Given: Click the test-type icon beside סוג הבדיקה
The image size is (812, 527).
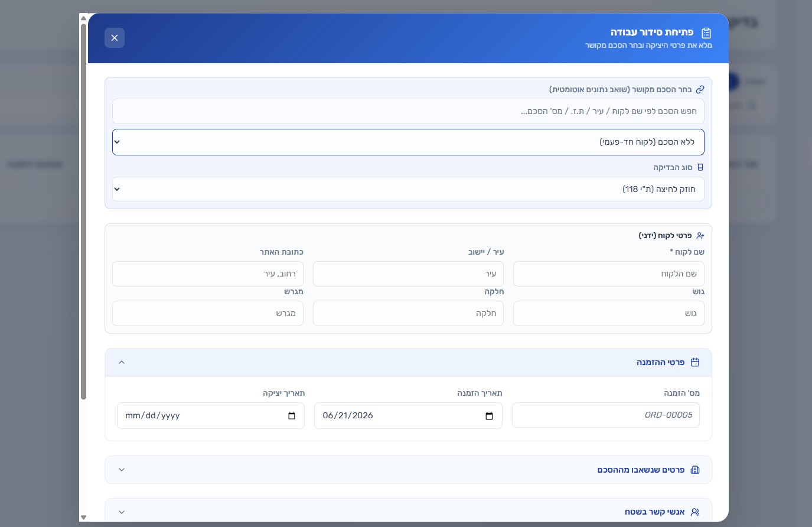Looking at the screenshot, I should 700,168.
